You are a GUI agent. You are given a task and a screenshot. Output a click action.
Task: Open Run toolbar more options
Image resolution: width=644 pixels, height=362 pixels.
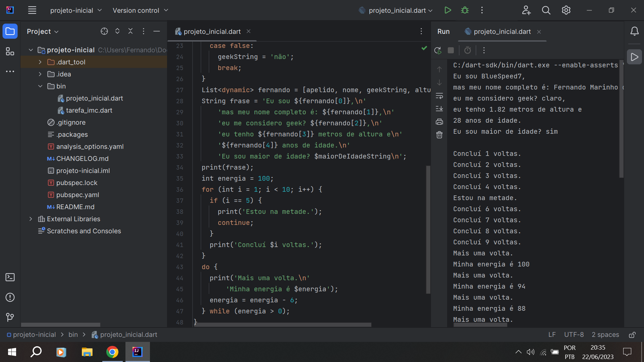tap(484, 50)
